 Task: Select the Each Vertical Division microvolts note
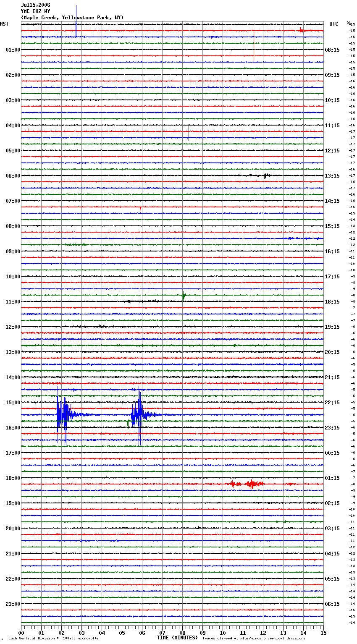[54, 638]
